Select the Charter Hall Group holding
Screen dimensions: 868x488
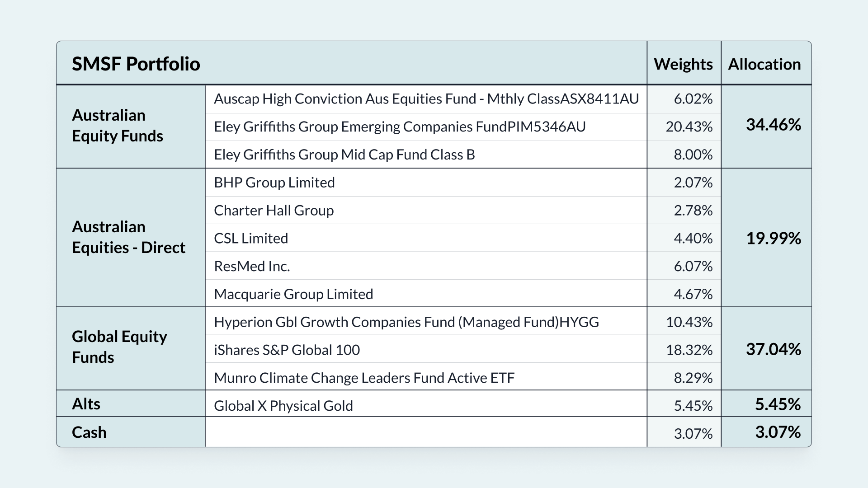pyautogui.click(x=274, y=211)
